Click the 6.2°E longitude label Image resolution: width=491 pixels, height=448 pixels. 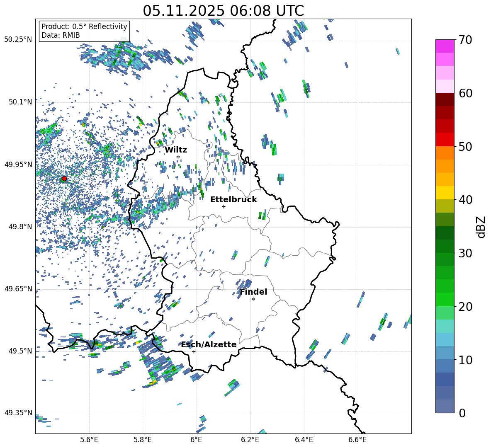[250, 440]
